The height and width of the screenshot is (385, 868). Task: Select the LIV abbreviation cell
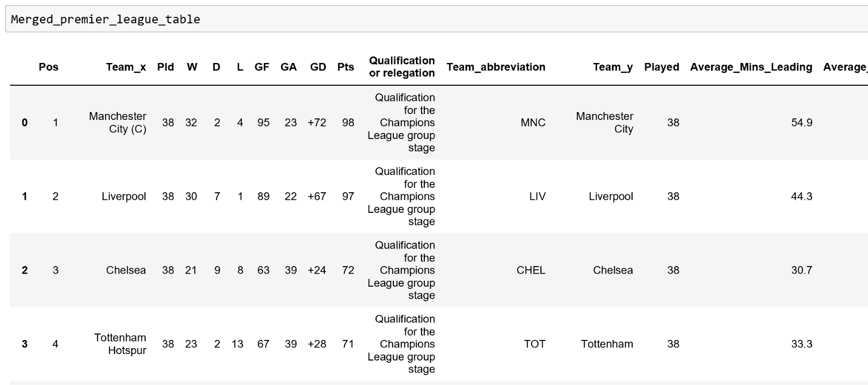[x=537, y=197]
